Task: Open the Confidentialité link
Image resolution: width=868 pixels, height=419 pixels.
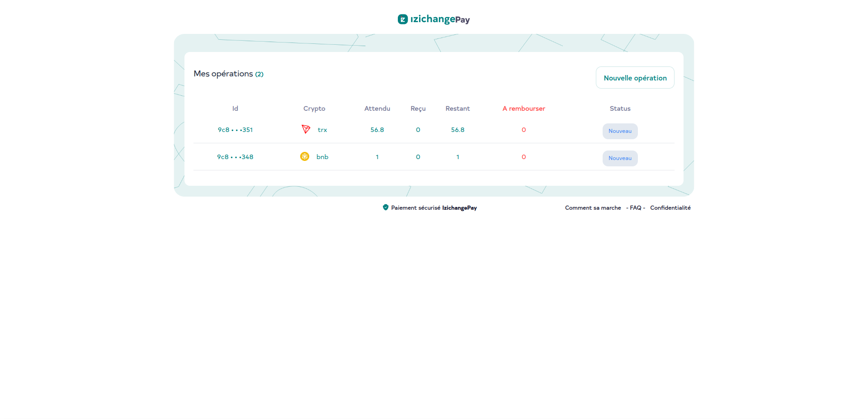Action: coord(670,208)
